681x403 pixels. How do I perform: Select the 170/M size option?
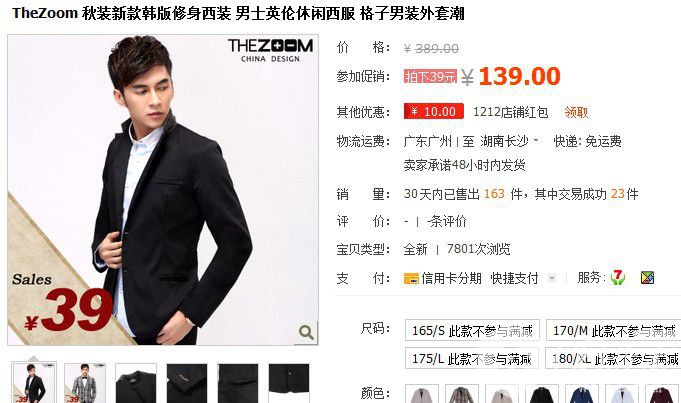point(613,330)
